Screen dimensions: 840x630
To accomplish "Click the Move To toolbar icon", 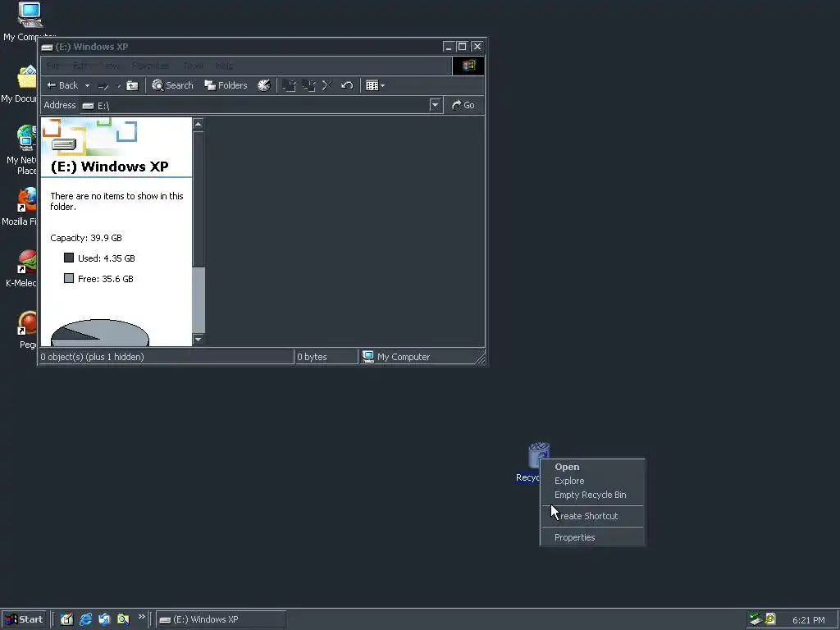I will [x=290, y=85].
